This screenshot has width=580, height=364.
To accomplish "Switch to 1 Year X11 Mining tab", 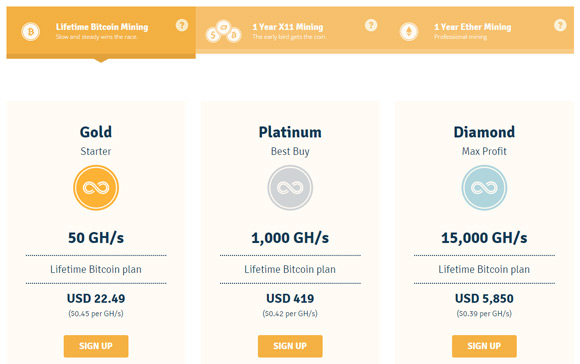I will tap(290, 30).
